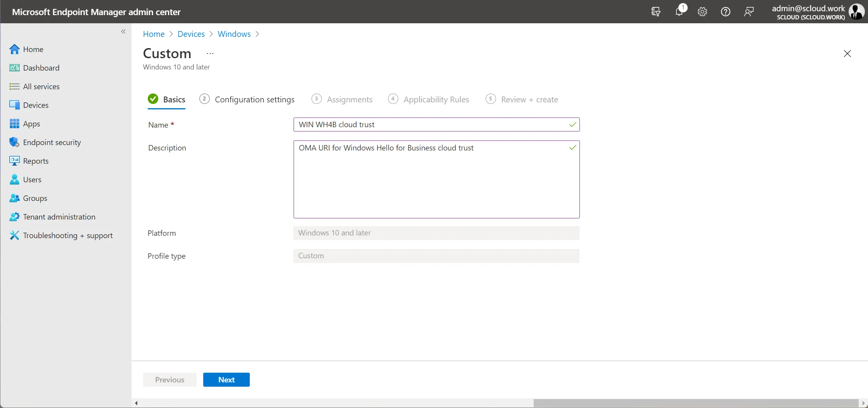Image resolution: width=868 pixels, height=408 pixels.
Task: Click the Name input field
Action: tap(436, 124)
